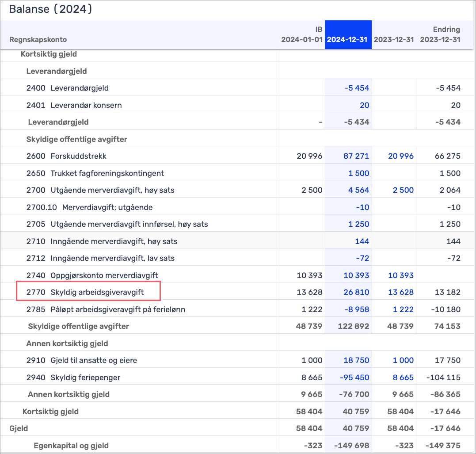
Task: Open the -95 450 Skyldig feriepenger amount
Action: pos(354,378)
